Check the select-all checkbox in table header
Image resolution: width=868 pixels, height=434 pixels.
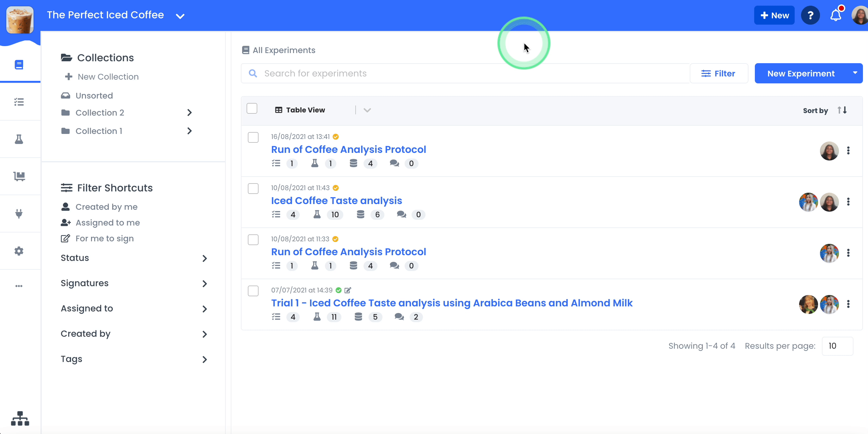point(252,108)
